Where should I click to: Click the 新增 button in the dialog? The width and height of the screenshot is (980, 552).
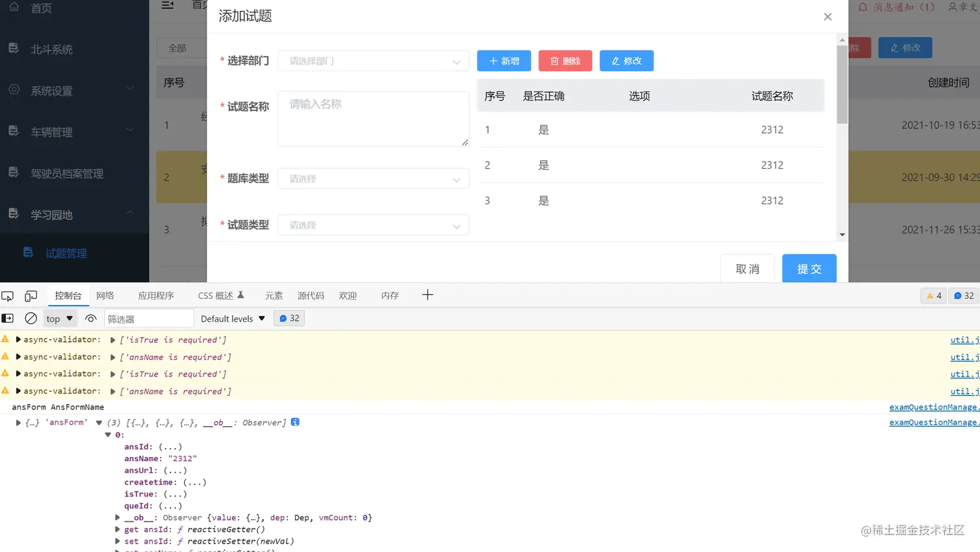(x=504, y=61)
